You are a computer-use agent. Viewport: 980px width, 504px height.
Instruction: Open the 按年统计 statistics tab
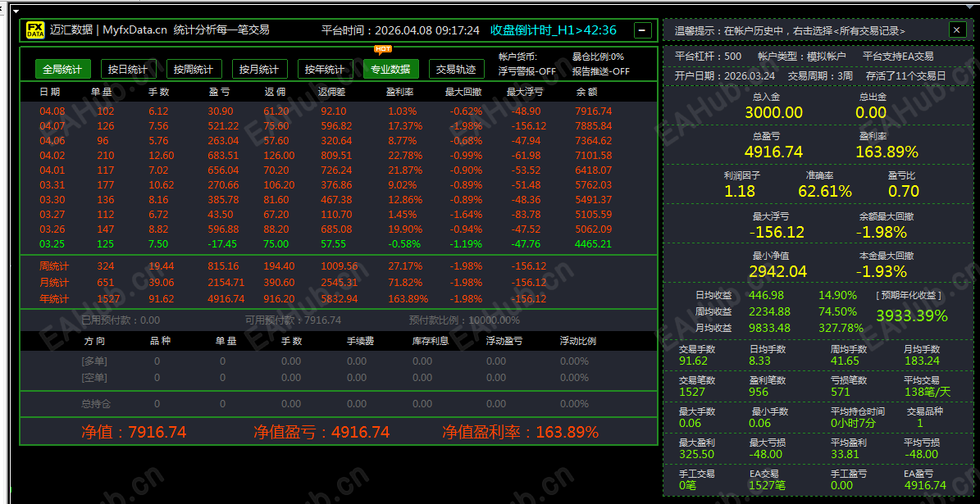(325, 69)
